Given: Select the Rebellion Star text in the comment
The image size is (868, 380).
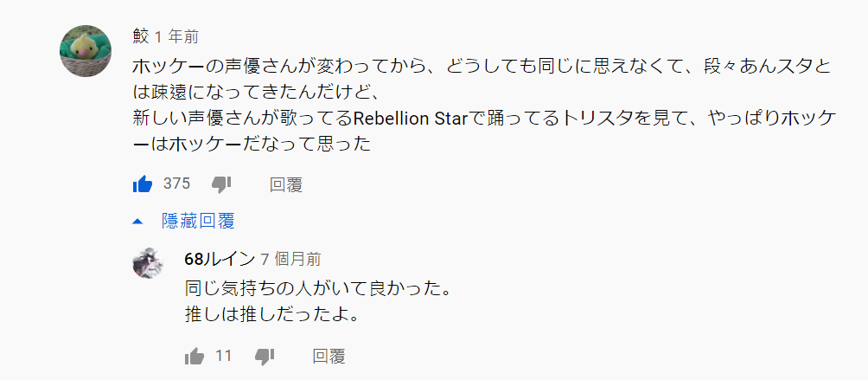Looking at the screenshot, I should 411,119.
